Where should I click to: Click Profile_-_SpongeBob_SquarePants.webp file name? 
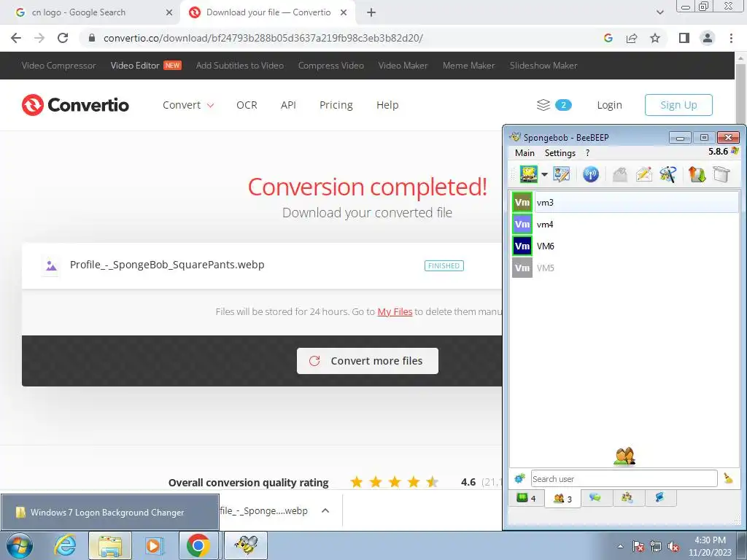coord(167,265)
